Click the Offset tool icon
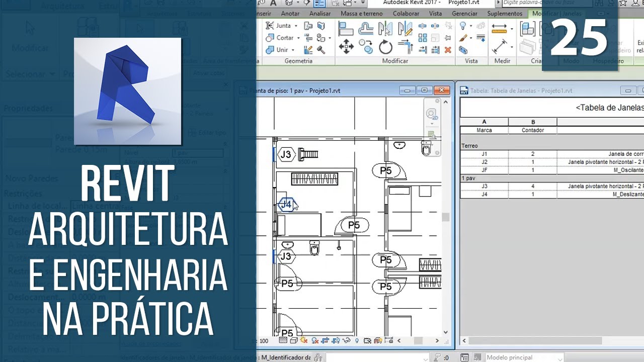644x362 pixels. [x=366, y=29]
